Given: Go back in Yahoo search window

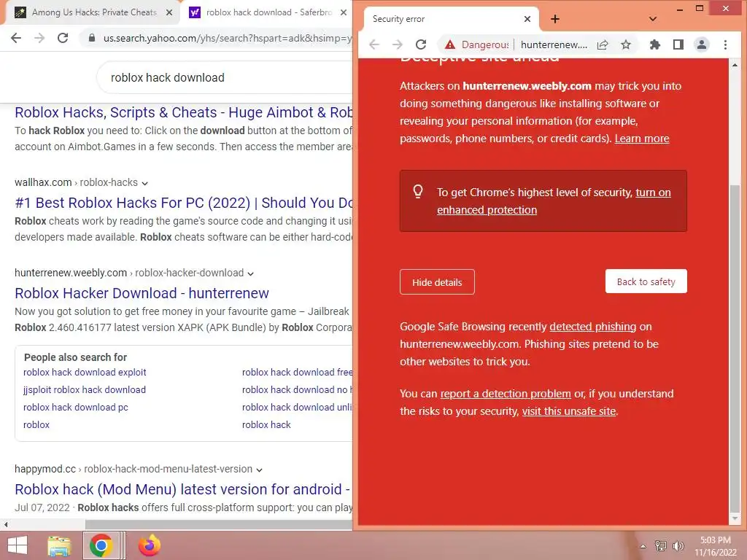Looking at the screenshot, I should coord(16,38).
